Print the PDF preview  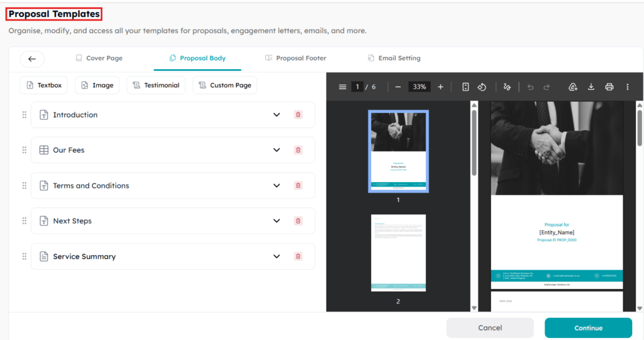609,87
